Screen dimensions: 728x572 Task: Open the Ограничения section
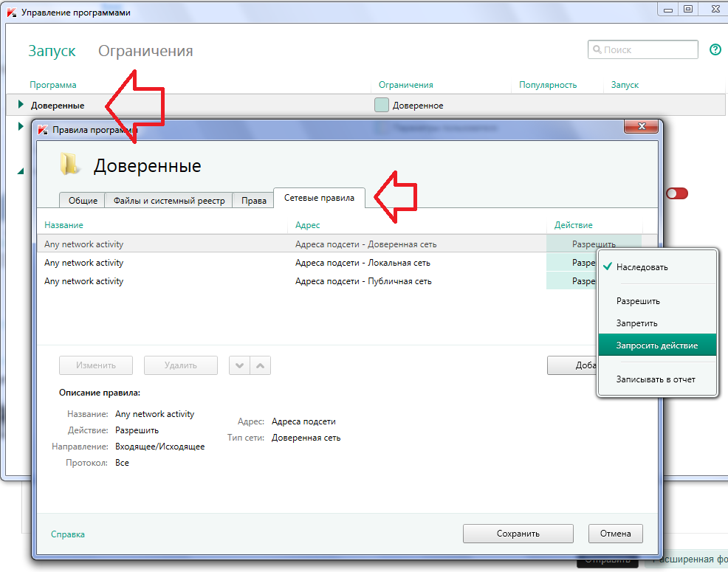tap(145, 51)
